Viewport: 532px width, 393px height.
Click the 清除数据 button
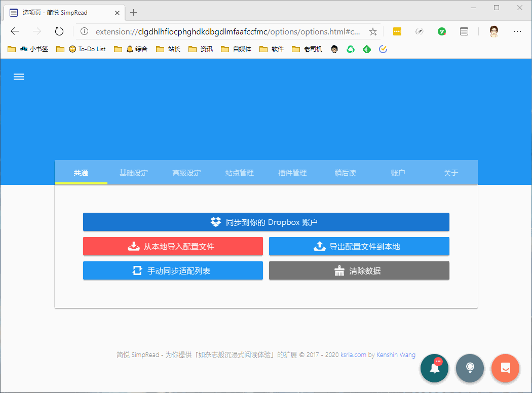tap(359, 270)
